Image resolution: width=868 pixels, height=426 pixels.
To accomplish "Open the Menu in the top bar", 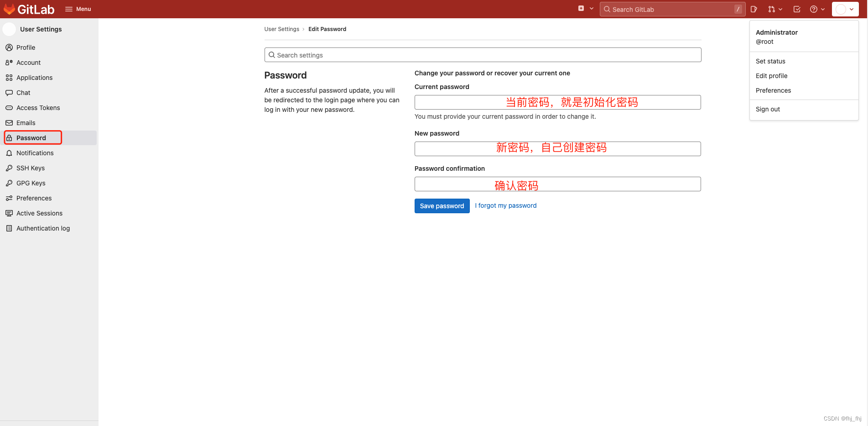I will pyautogui.click(x=78, y=9).
